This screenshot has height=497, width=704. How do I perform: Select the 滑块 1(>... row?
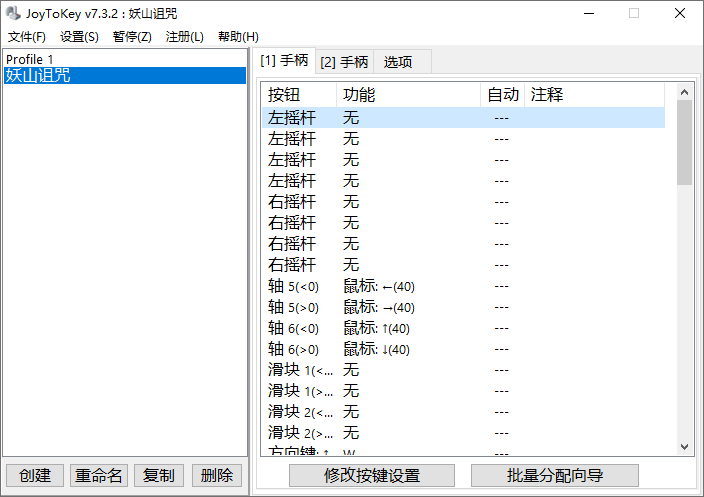[463, 391]
